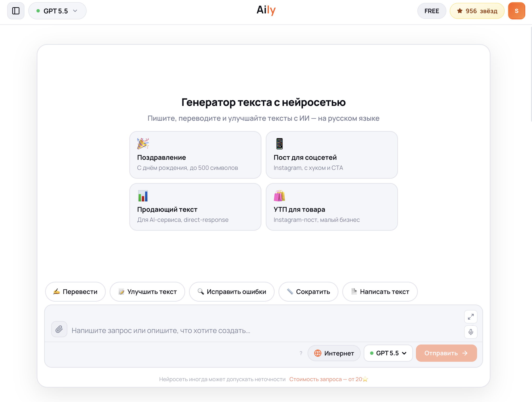Click the Aily logo

(x=266, y=10)
